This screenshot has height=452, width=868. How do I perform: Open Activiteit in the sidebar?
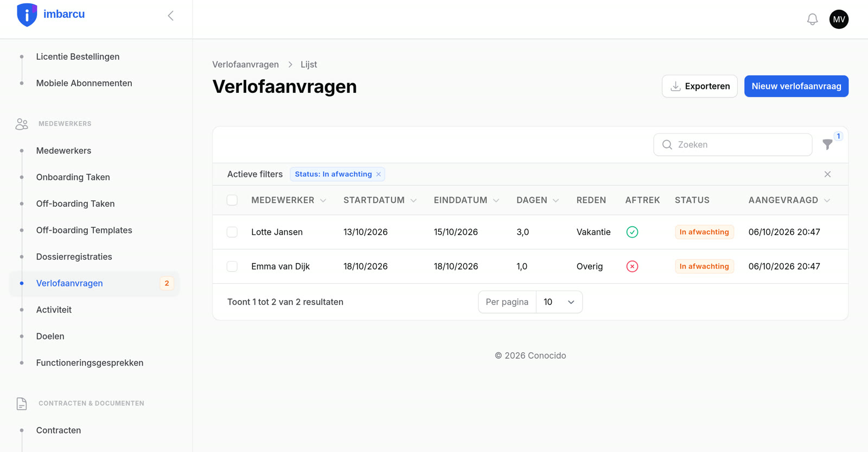click(x=54, y=310)
